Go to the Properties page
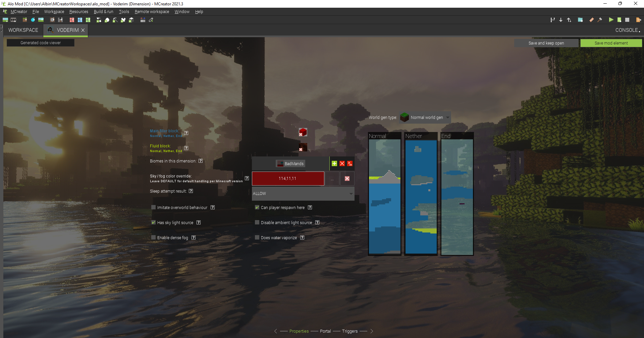644x338 pixels. click(299, 331)
